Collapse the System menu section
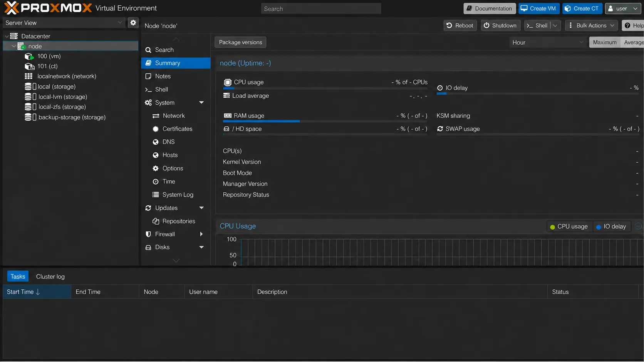644x362 pixels. tap(201, 103)
